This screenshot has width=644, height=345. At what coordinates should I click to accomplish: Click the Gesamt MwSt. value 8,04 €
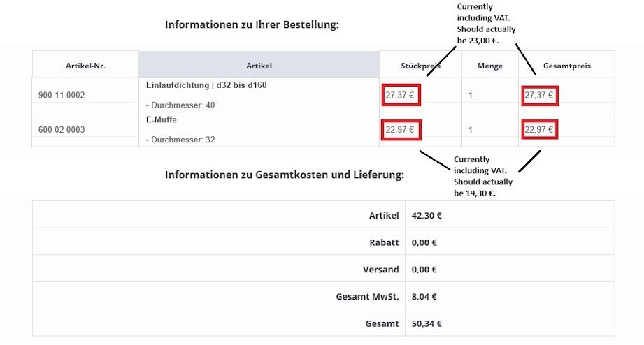tap(424, 297)
